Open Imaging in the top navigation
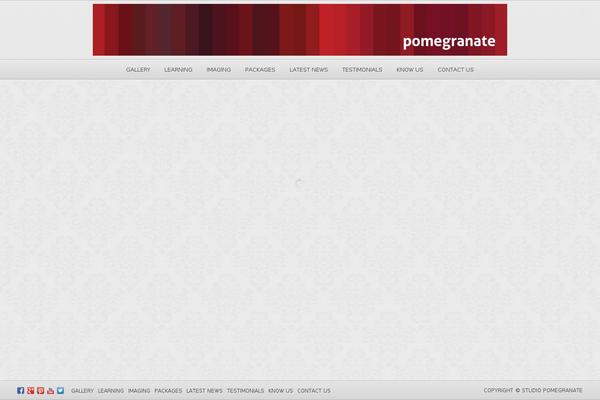Image resolution: width=600 pixels, height=400 pixels. tap(218, 70)
